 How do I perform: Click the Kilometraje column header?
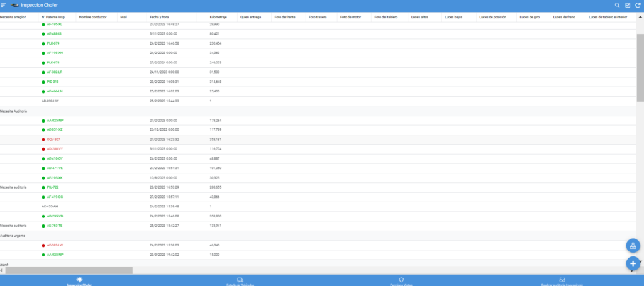(218, 17)
